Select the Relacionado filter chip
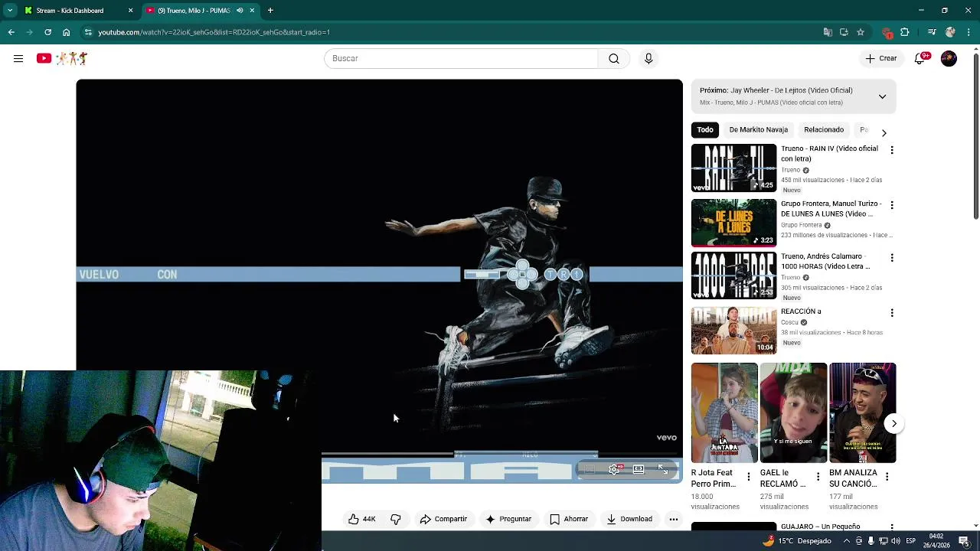 click(824, 129)
